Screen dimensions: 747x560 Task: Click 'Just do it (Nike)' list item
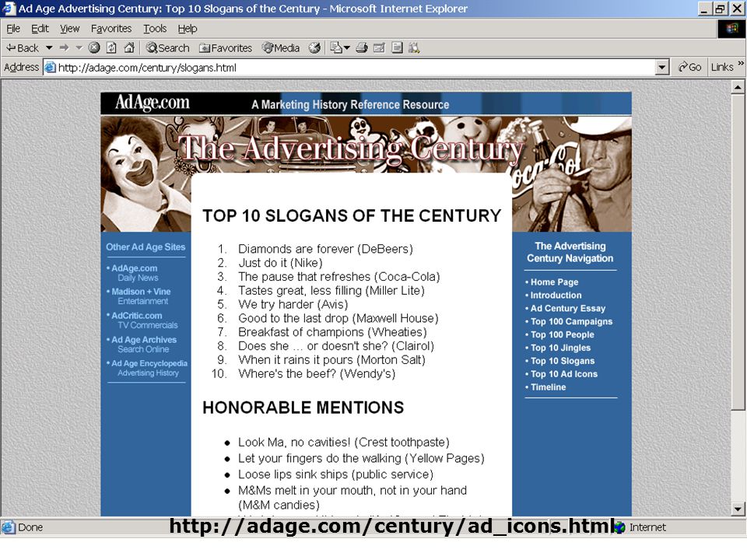(x=280, y=263)
